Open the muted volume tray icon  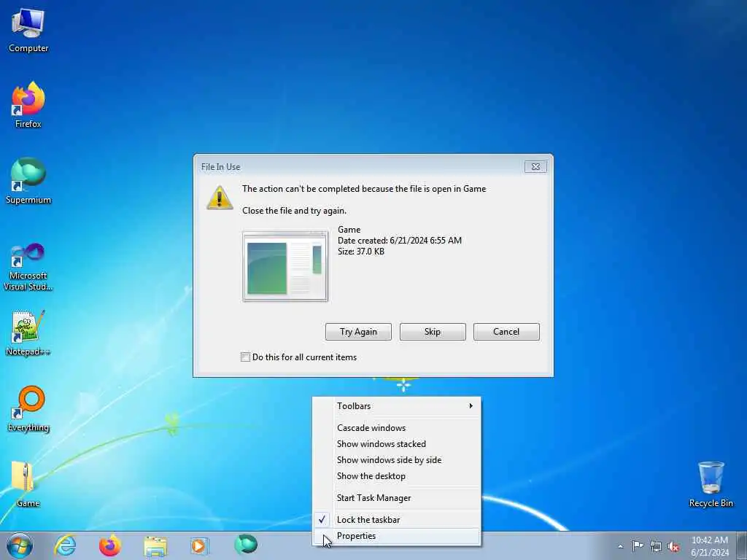click(x=673, y=546)
